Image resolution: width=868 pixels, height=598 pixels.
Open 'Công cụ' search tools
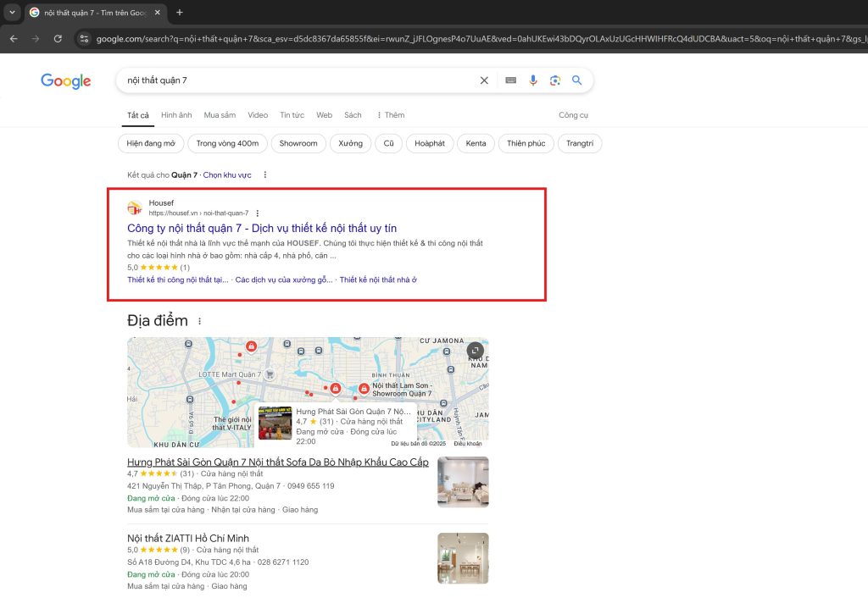[573, 115]
